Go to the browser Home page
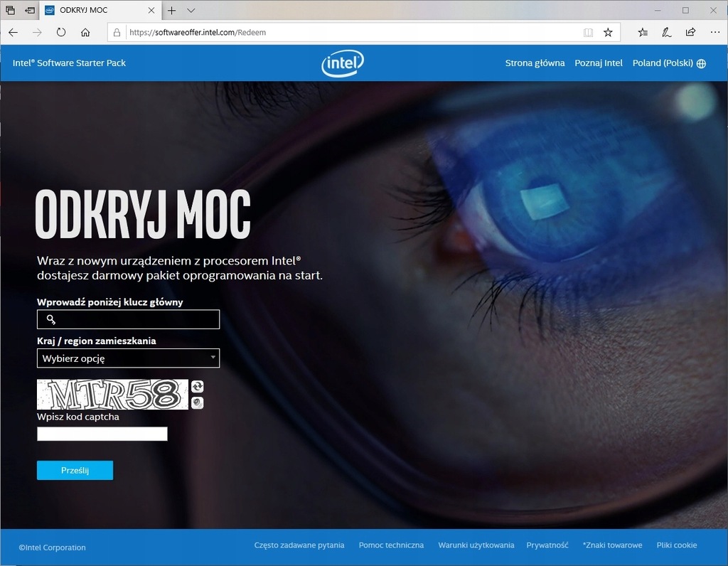 [85, 33]
